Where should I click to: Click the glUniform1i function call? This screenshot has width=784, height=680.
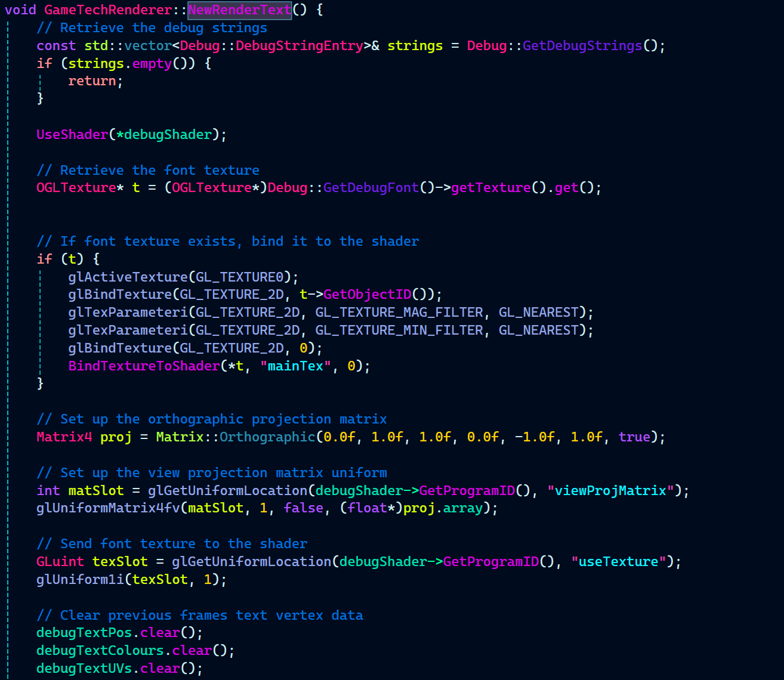[x=80, y=580]
